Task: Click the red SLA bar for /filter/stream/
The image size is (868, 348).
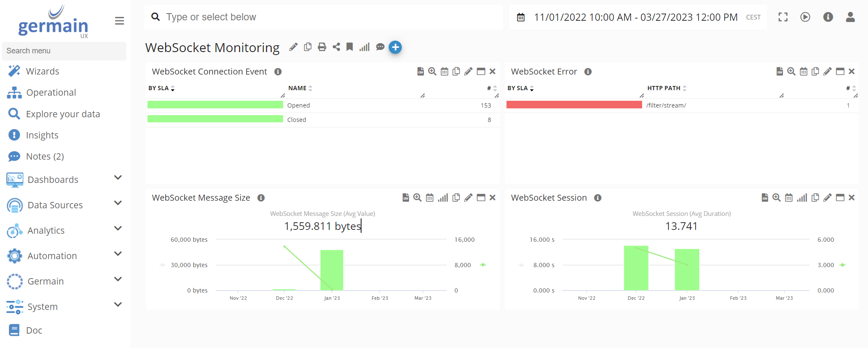Action: [574, 105]
